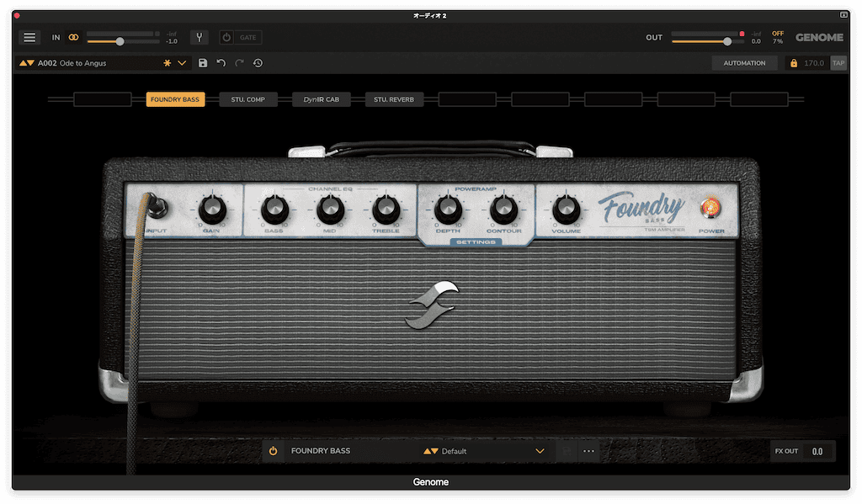Click the preset name Ode to Angus

click(x=82, y=63)
